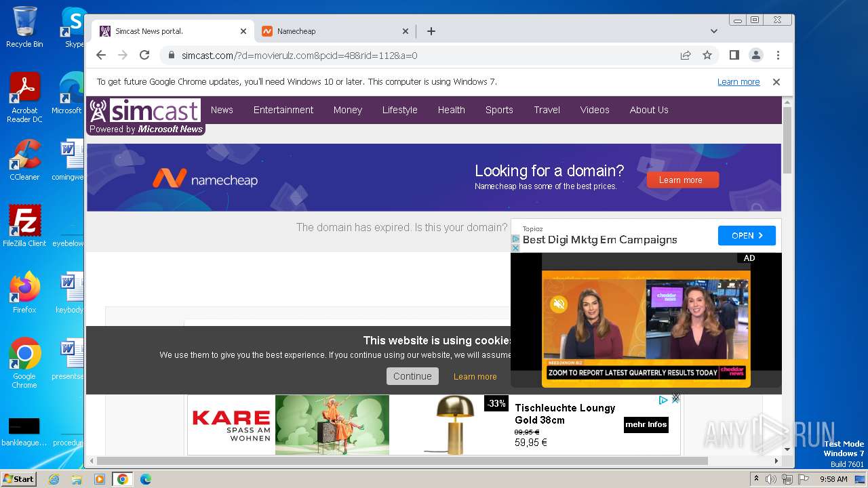Open the Videos section

(595, 110)
